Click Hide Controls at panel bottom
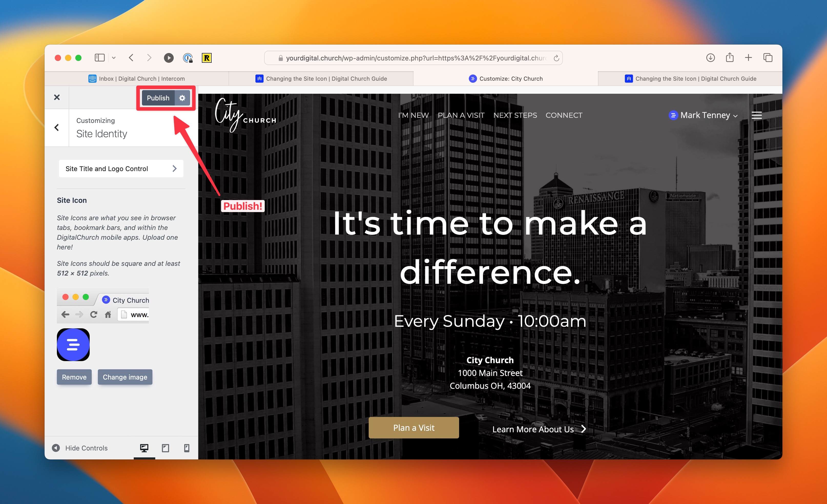 (x=80, y=448)
